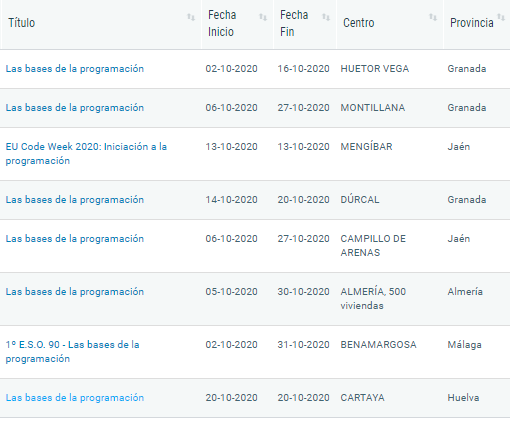The width and height of the screenshot is (510, 422).
Task: Click the Centro column header text
Action: click(359, 23)
